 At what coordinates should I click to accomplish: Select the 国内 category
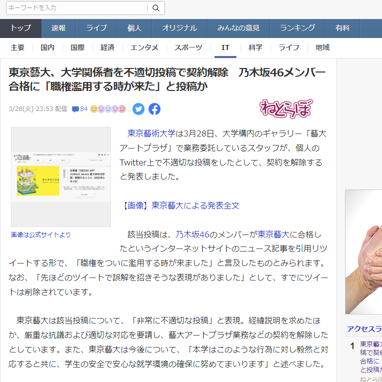(47, 48)
